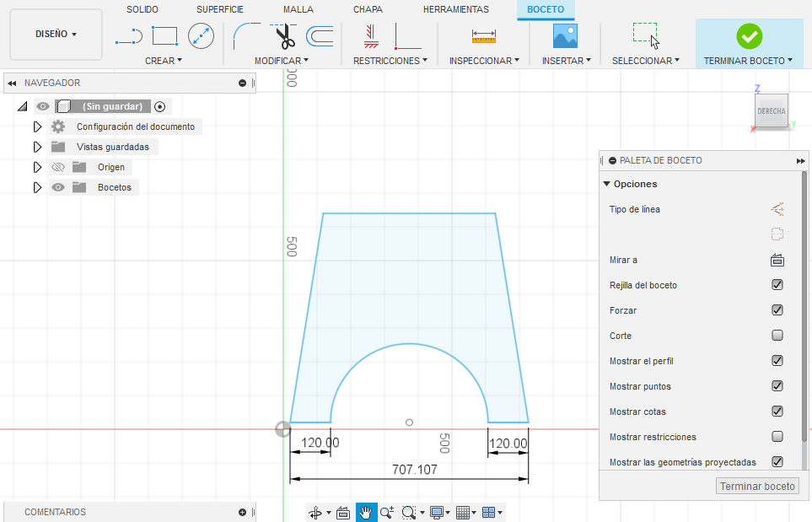Switch to the SUPERFICIE tab

click(x=220, y=9)
